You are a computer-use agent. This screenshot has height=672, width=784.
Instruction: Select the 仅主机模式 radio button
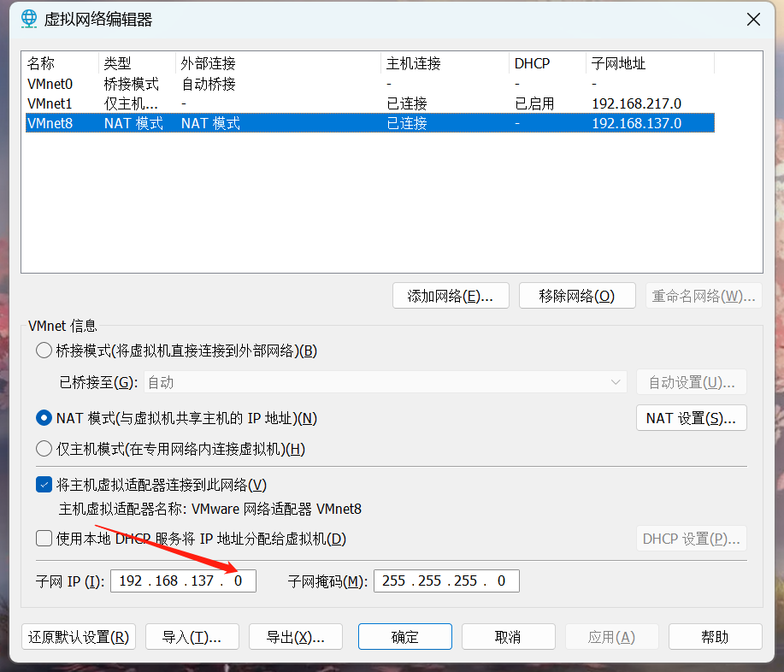(x=44, y=449)
